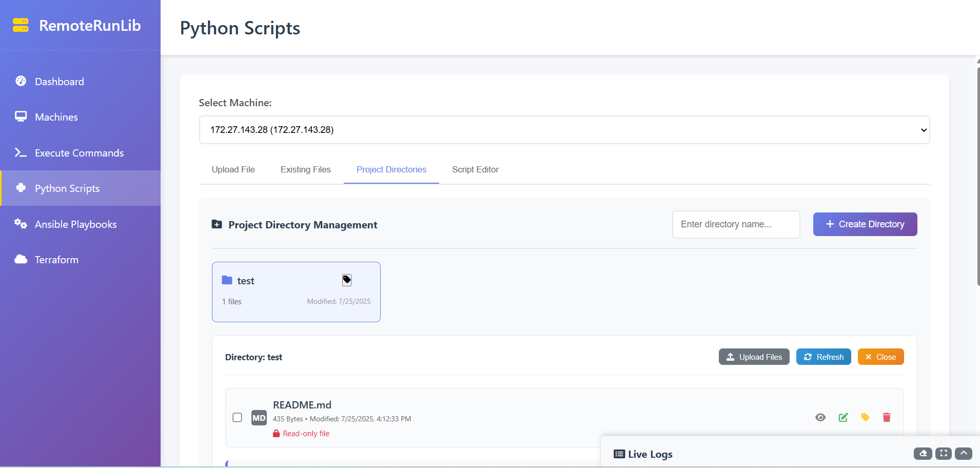Viewport: 980px width, 468px height.
Task: Click the Refresh button
Action: pyautogui.click(x=824, y=357)
